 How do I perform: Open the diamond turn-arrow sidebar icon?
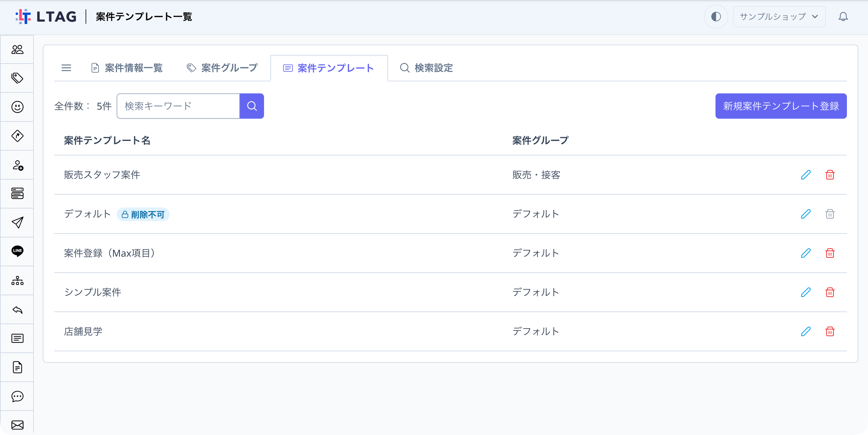17,136
